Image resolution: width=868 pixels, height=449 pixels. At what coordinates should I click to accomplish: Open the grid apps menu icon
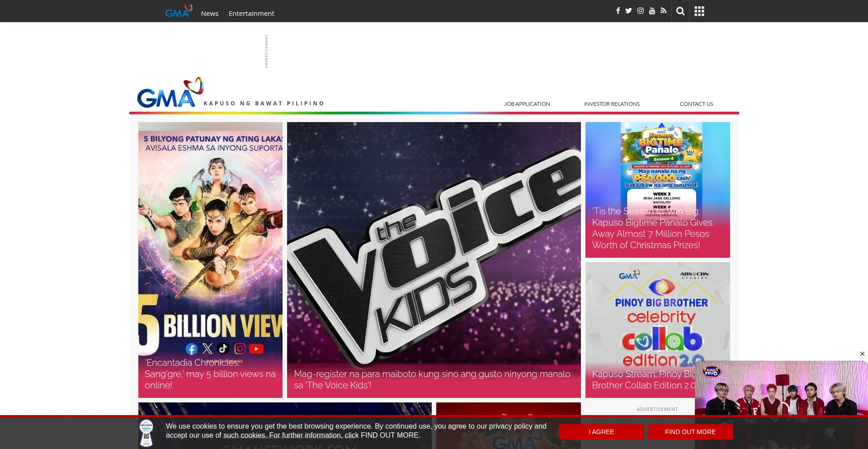coord(699,11)
